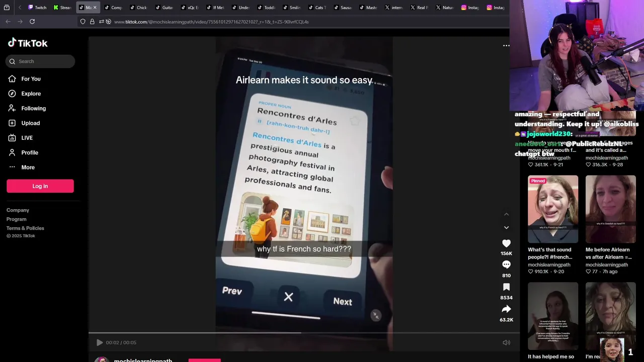The width and height of the screenshot is (644, 362).
Task: Open the three-dot video options menu
Action: (x=506, y=45)
